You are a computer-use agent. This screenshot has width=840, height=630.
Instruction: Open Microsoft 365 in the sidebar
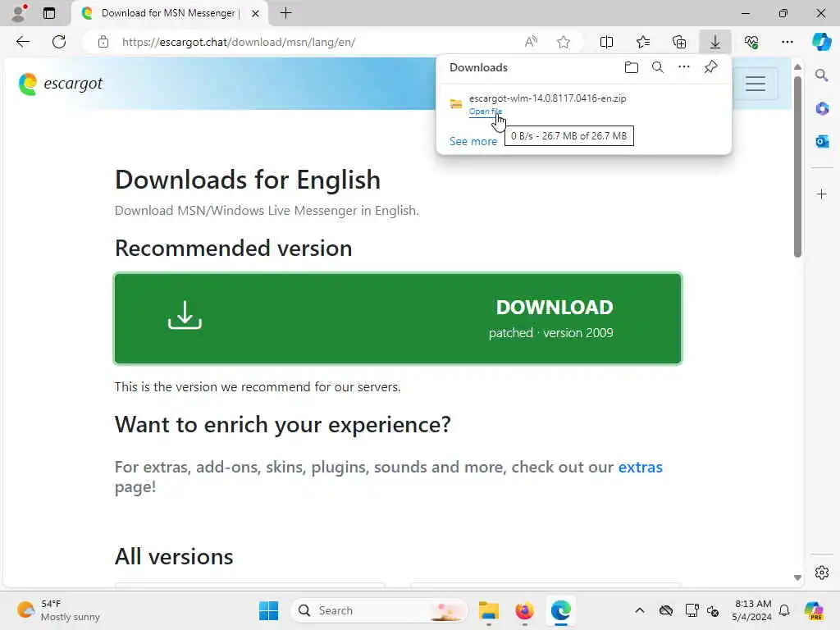822,109
